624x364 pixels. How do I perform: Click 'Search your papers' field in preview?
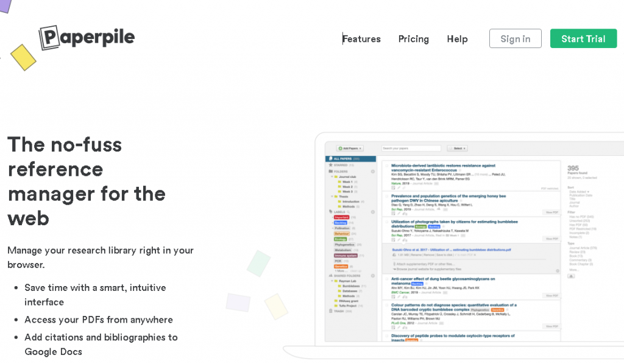tap(411, 149)
